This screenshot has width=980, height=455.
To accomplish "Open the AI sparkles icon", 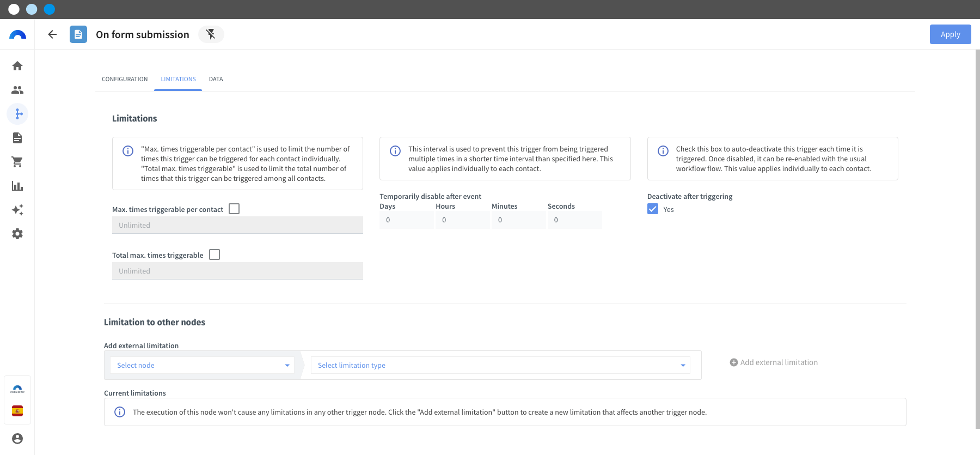I will point(17,210).
